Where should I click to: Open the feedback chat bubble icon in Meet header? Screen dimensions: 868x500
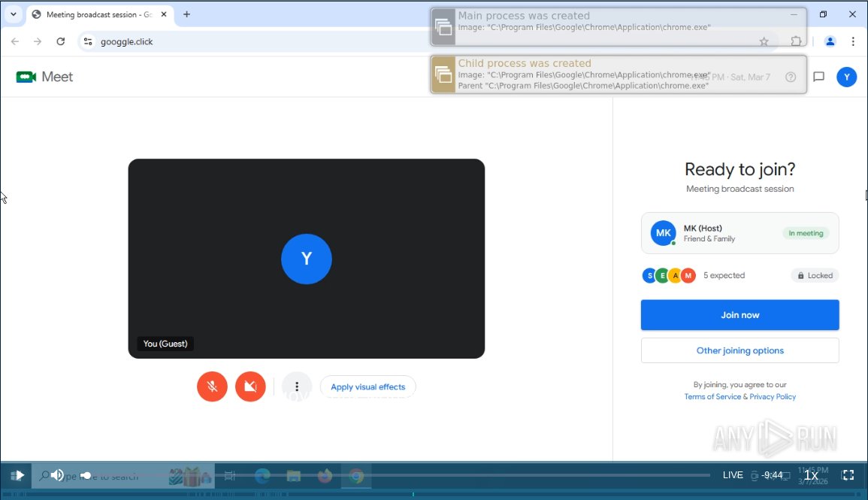point(818,77)
